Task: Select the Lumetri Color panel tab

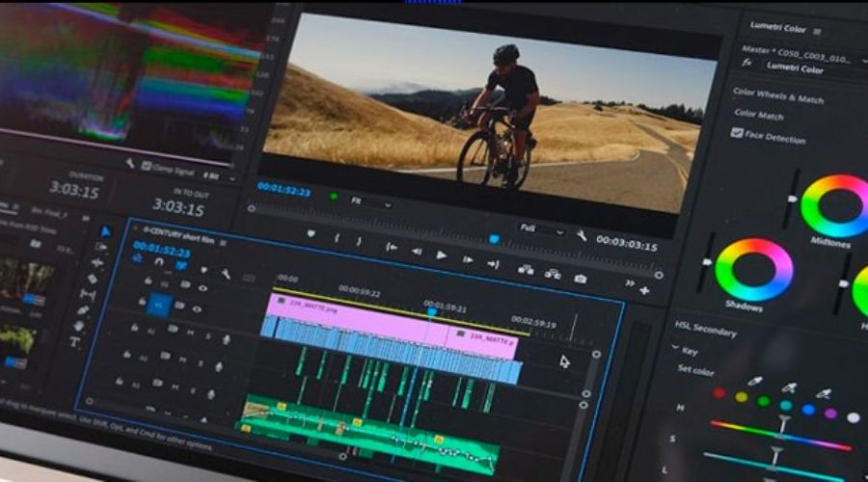Action: 777,27
